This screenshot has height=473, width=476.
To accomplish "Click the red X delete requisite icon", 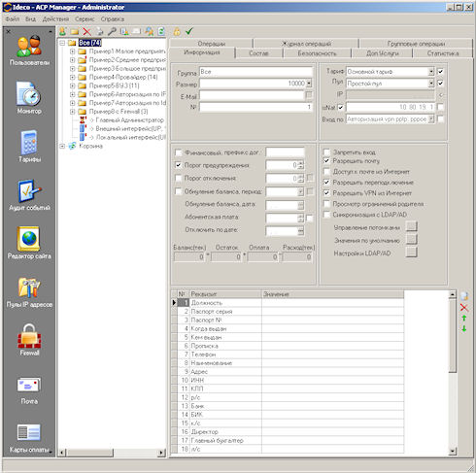I will click(x=464, y=307).
